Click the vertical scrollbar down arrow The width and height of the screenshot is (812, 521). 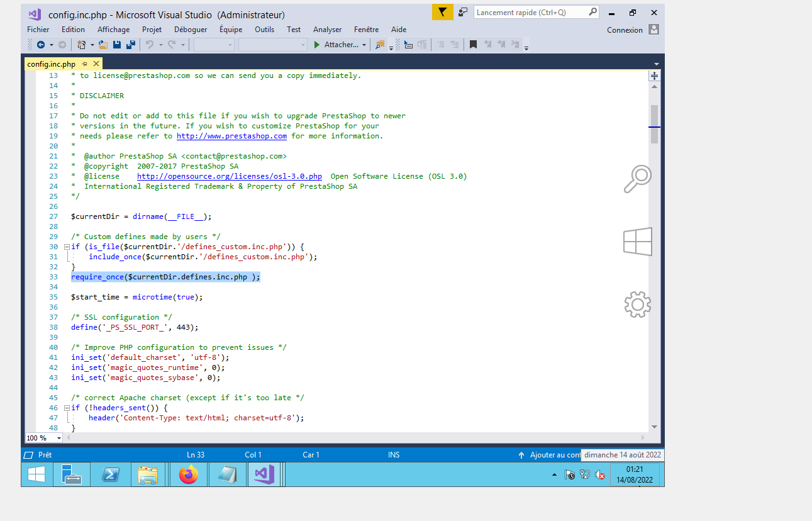tap(654, 426)
